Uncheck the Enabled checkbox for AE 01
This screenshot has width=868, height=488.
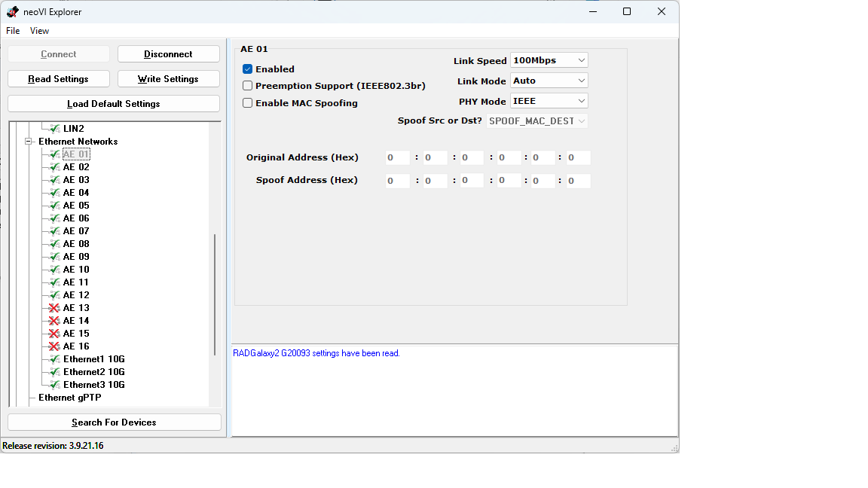[247, 69]
